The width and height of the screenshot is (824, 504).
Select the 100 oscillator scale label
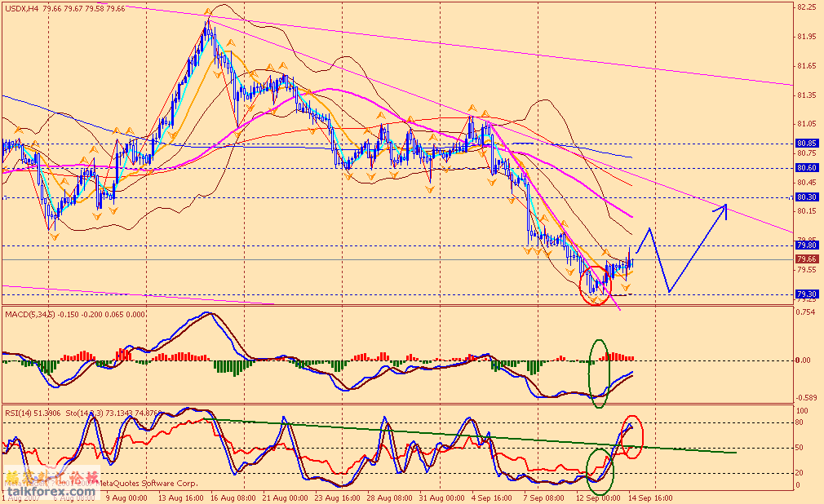(803, 411)
